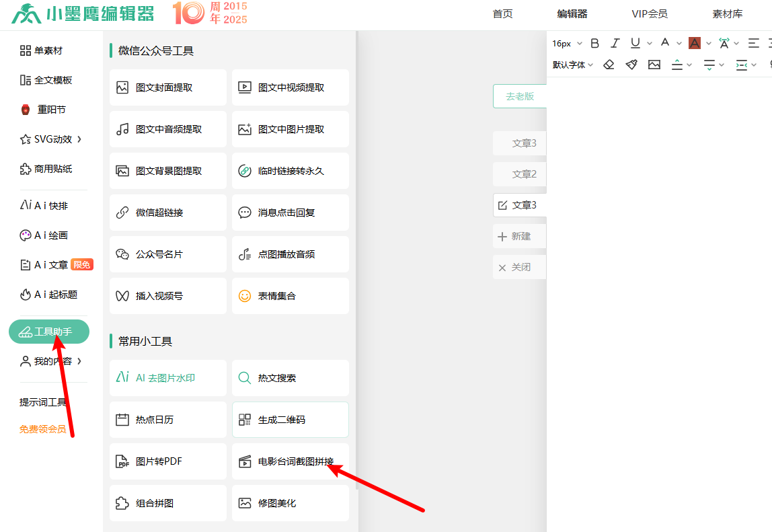772x532 pixels.
Task: Select the 文章2 tab
Action: (520, 174)
